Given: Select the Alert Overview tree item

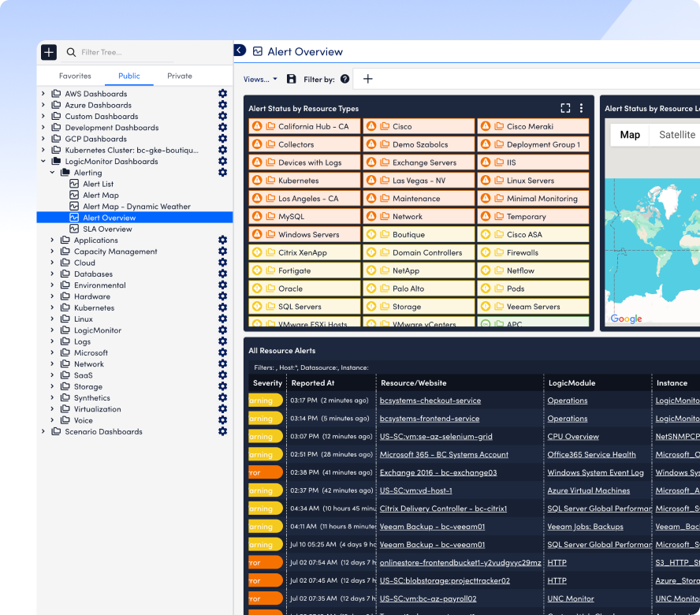Looking at the screenshot, I should 134,218.
